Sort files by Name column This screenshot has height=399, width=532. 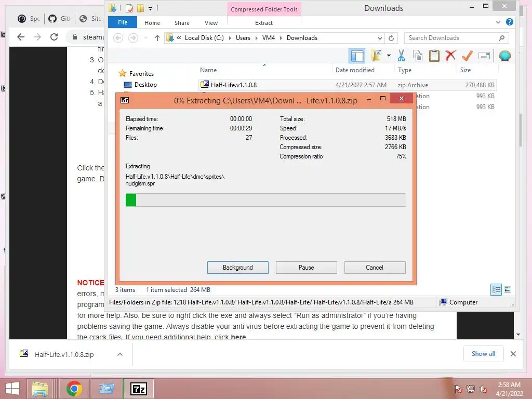(208, 70)
